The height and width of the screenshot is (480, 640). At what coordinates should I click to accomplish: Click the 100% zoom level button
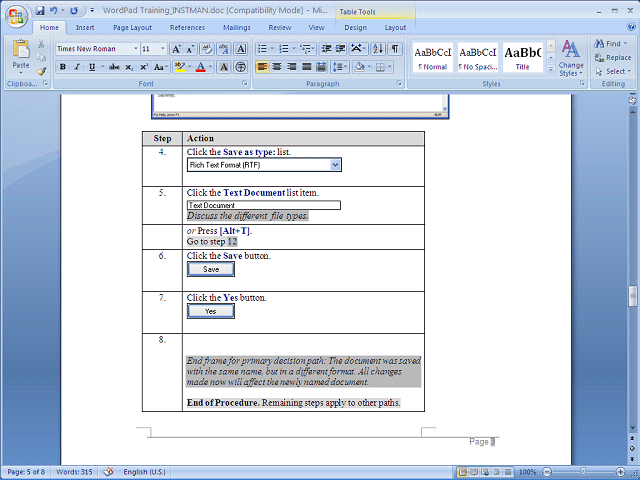click(x=527, y=472)
